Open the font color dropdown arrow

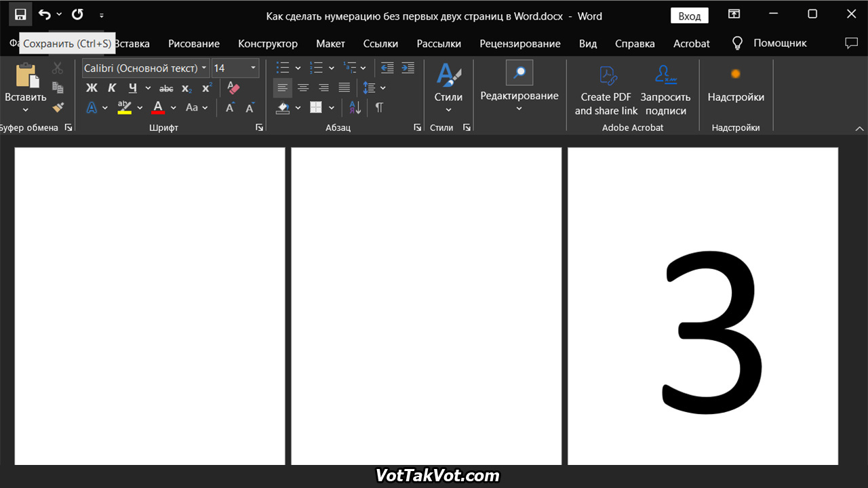pos(174,108)
